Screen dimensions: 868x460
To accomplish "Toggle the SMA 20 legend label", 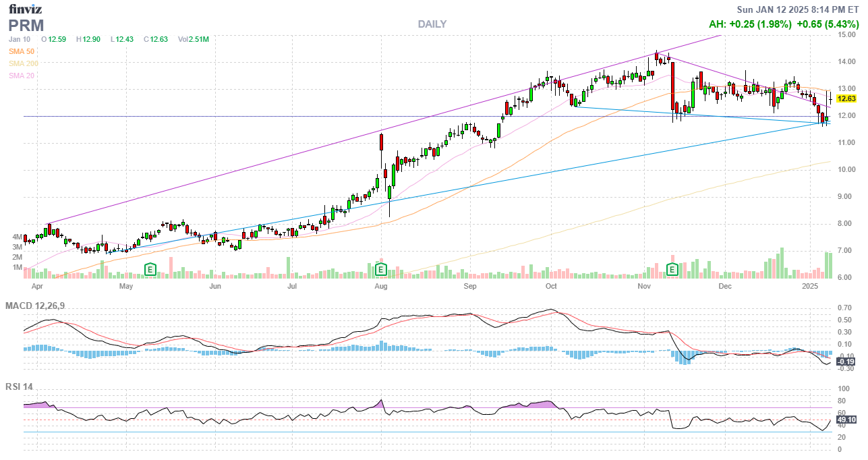I will pyautogui.click(x=22, y=76).
